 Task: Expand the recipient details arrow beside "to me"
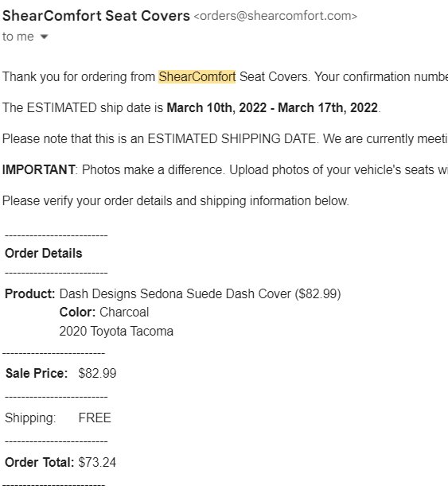point(44,37)
